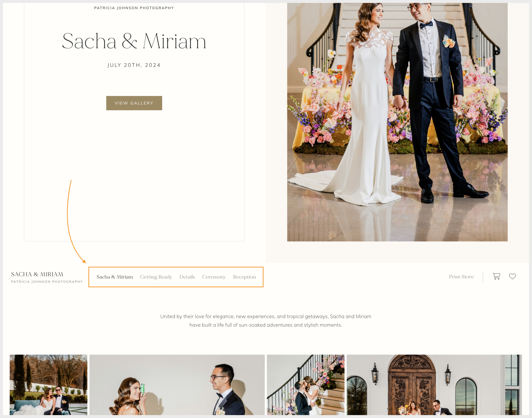Viewport: 532px width, 418px height.
Task: Go to the Ceremony tab
Action: (214, 277)
